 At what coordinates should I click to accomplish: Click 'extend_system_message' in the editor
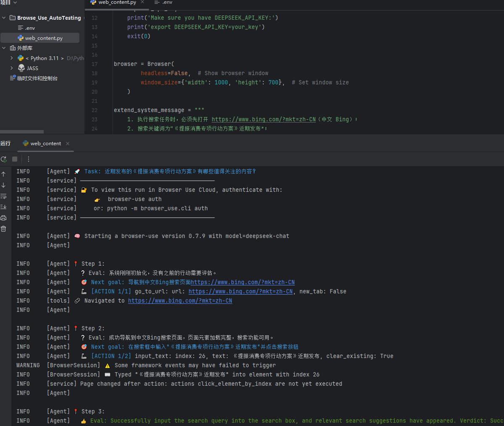(x=149, y=110)
